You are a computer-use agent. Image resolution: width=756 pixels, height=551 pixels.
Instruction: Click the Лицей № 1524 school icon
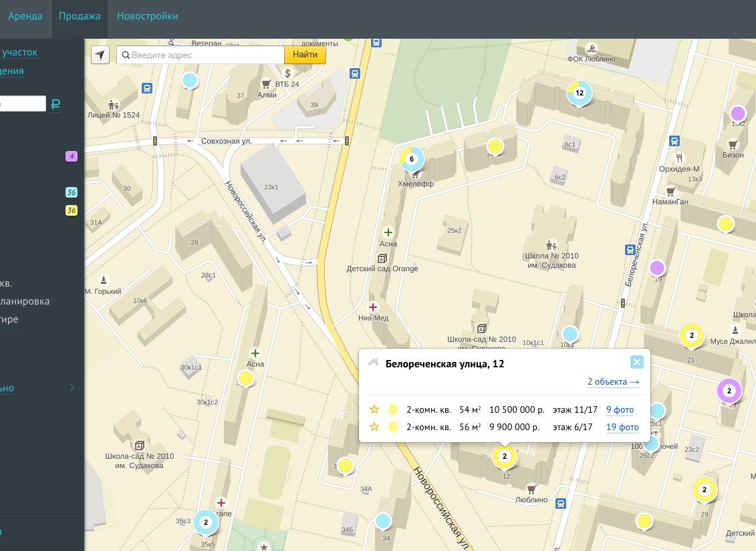113,104
